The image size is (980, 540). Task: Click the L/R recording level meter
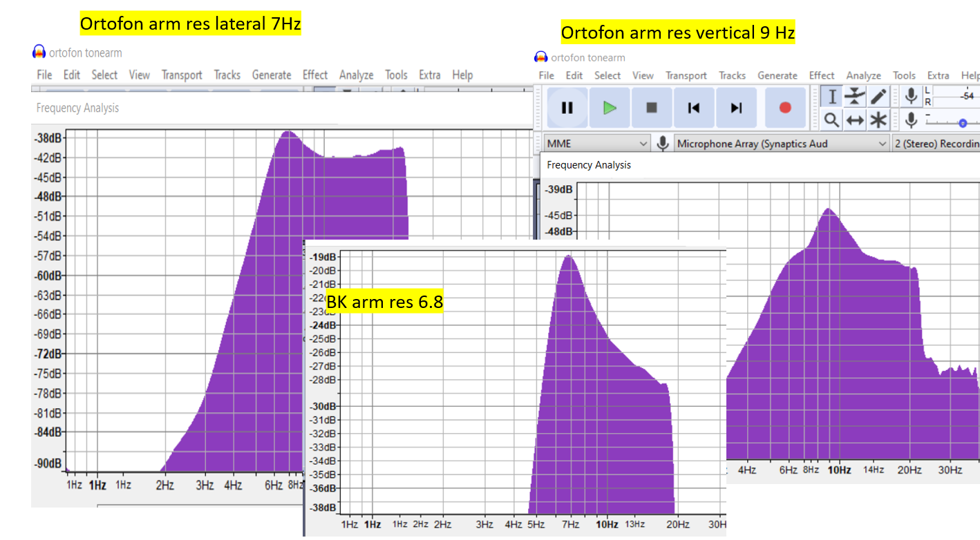955,97
